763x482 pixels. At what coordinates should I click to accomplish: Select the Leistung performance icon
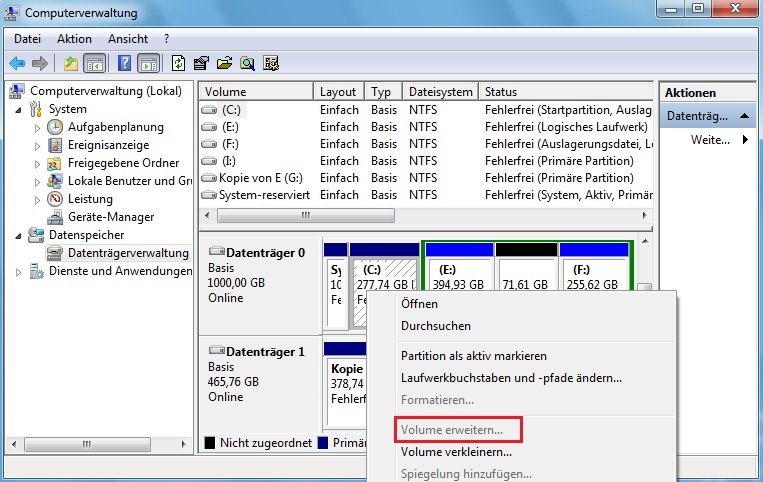pyautogui.click(x=55, y=199)
